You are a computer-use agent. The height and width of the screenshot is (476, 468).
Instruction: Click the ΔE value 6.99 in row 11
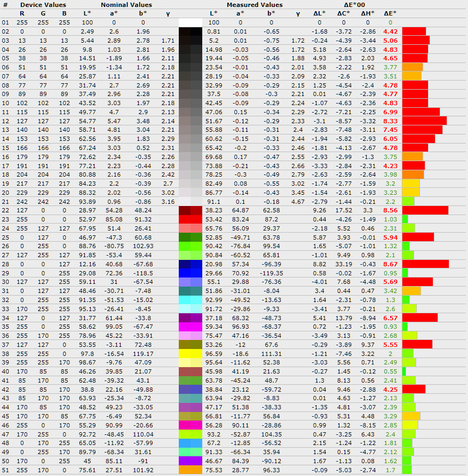(390, 112)
